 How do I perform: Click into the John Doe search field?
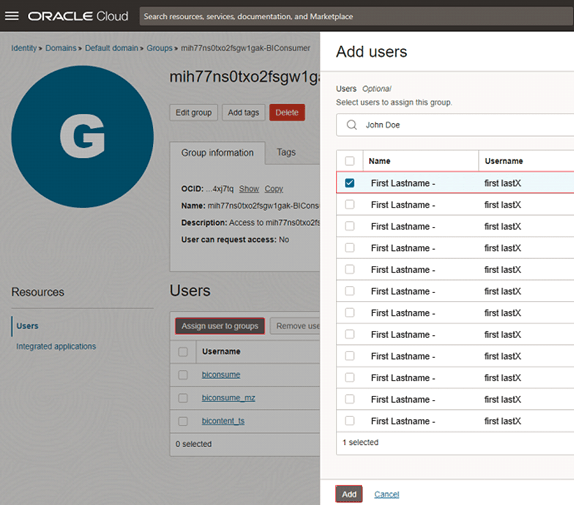click(455, 125)
